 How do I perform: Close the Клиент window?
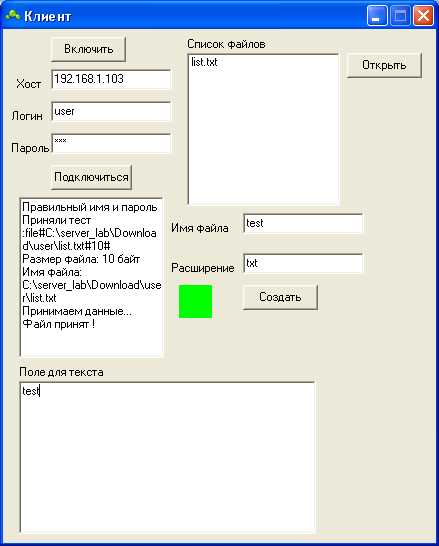point(423,16)
